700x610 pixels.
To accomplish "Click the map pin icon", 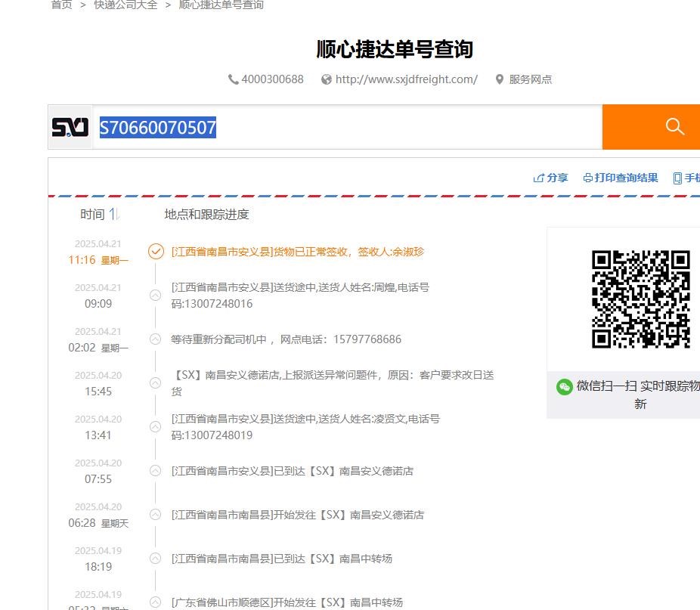I will (500, 79).
